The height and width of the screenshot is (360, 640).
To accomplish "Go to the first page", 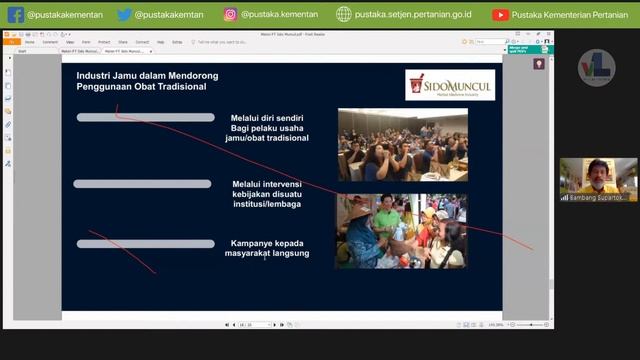I will (x=227, y=325).
